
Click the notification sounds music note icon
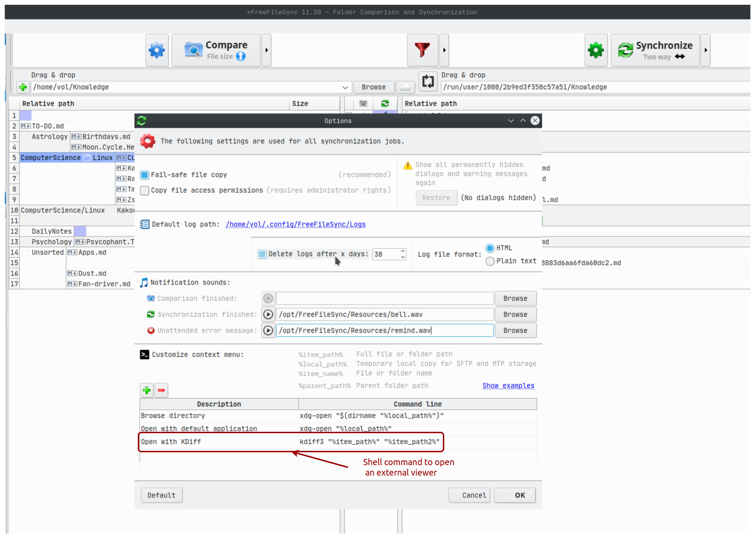[x=144, y=283]
